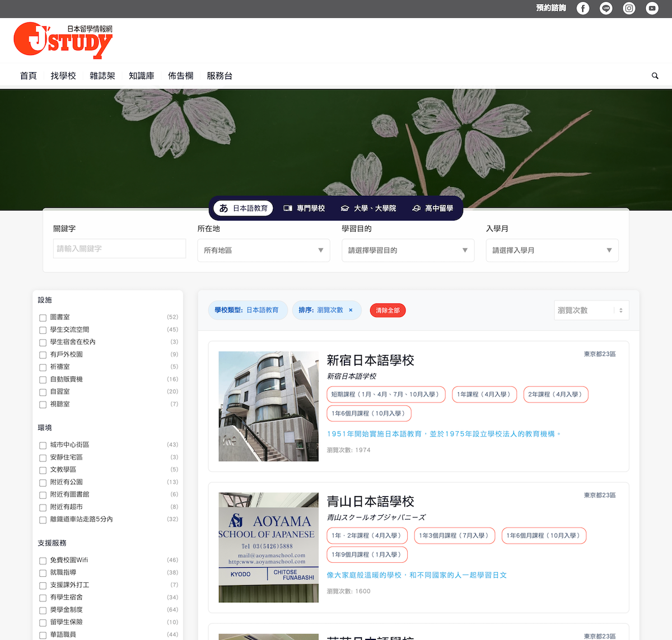
Task: Enable the 免費校園Wifi support filter
Action: click(43, 560)
